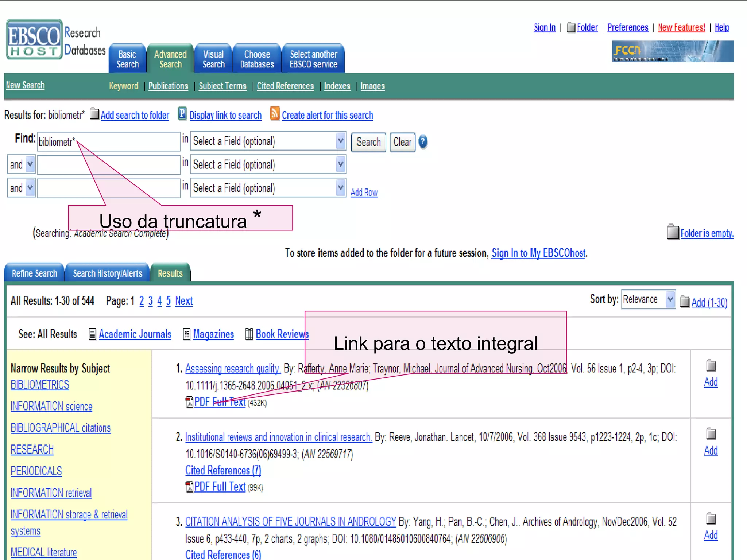Narrow results by BIBLIOMETRICS subject
747x560 pixels.
40,384
